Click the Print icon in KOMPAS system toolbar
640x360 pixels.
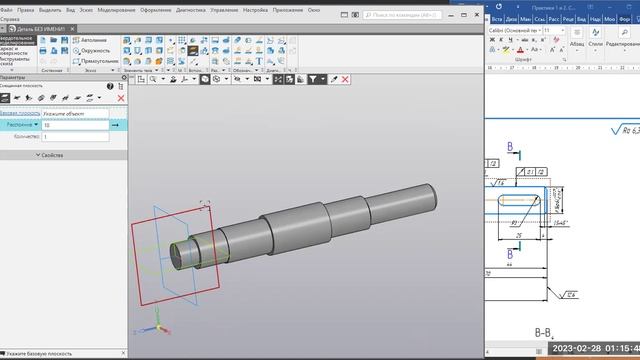coord(43,51)
